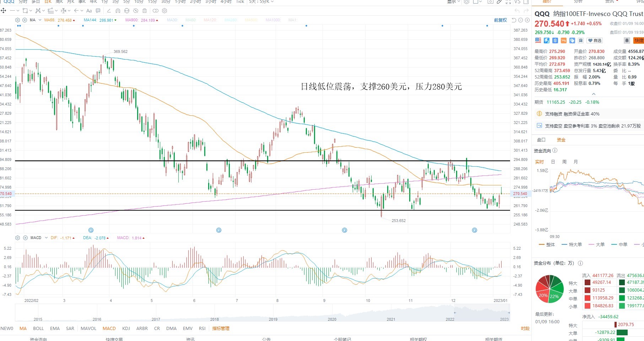
Task: Zoom in chart with plus circle
Action: click(x=527, y=20)
